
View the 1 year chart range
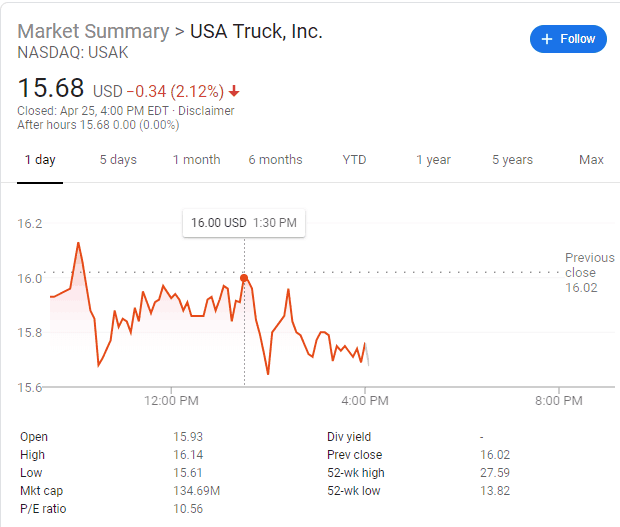(433, 160)
